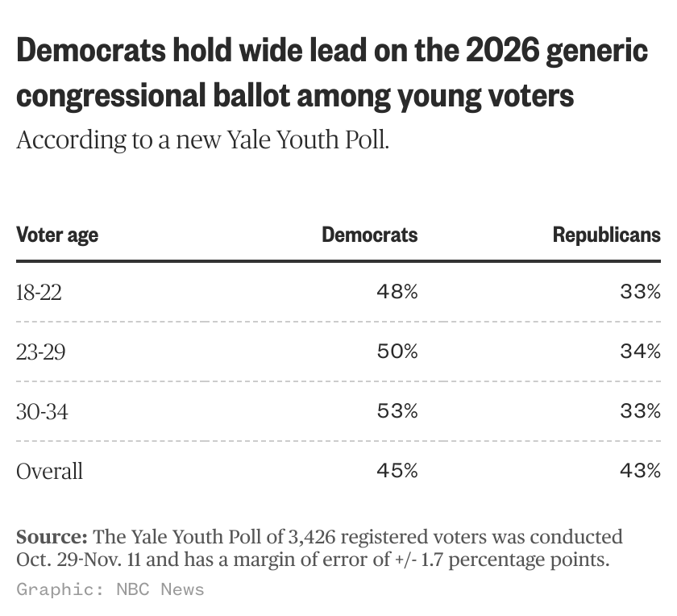Select the '30-34' age row label
Screen dimensions: 677x616
coord(42,411)
